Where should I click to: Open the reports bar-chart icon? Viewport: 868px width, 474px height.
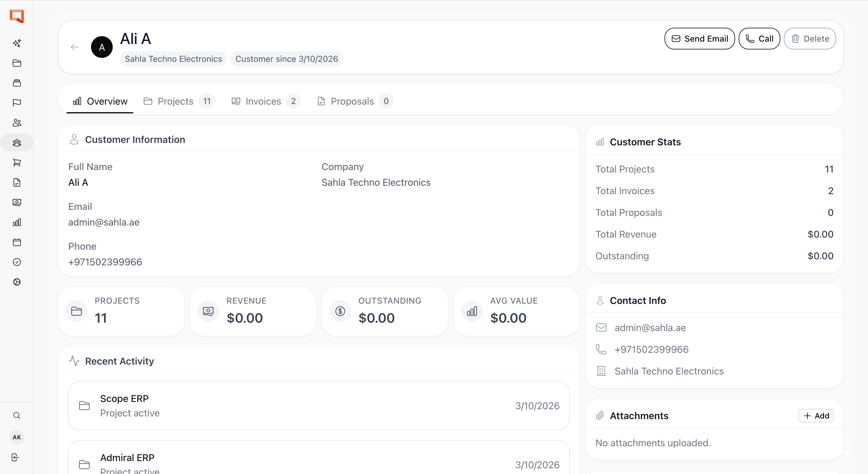click(17, 223)
